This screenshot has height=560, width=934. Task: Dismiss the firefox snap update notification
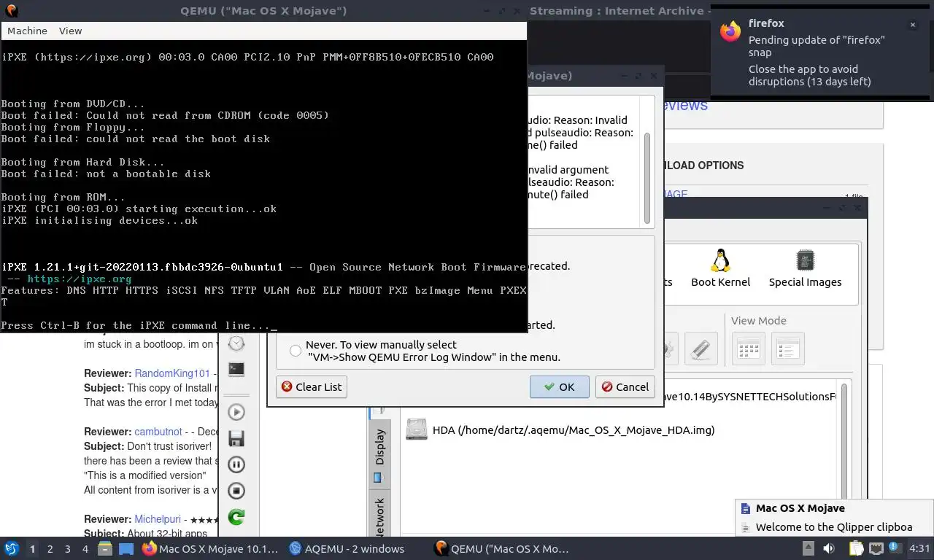[x=912, y=25]
